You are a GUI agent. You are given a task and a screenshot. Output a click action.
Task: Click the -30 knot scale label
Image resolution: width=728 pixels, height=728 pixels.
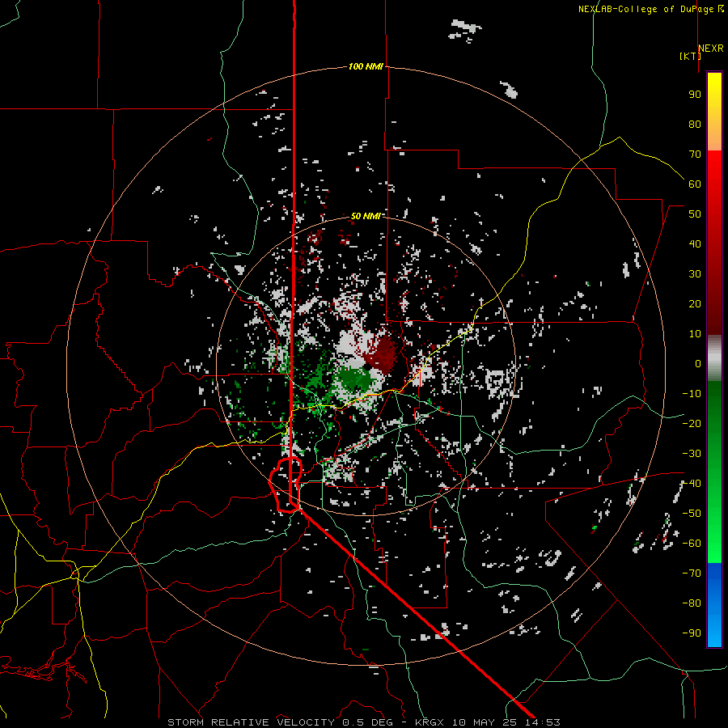(x=692, y=454)
